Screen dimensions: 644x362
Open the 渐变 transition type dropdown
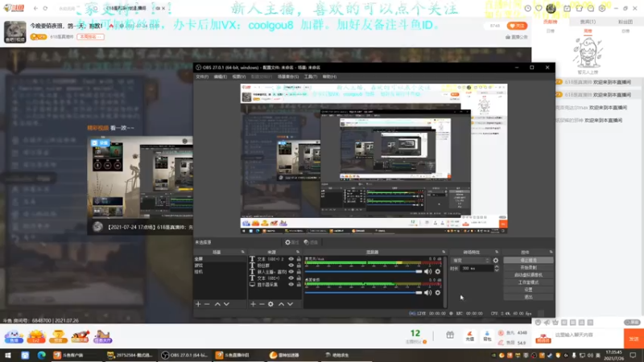tap(471, 260)
